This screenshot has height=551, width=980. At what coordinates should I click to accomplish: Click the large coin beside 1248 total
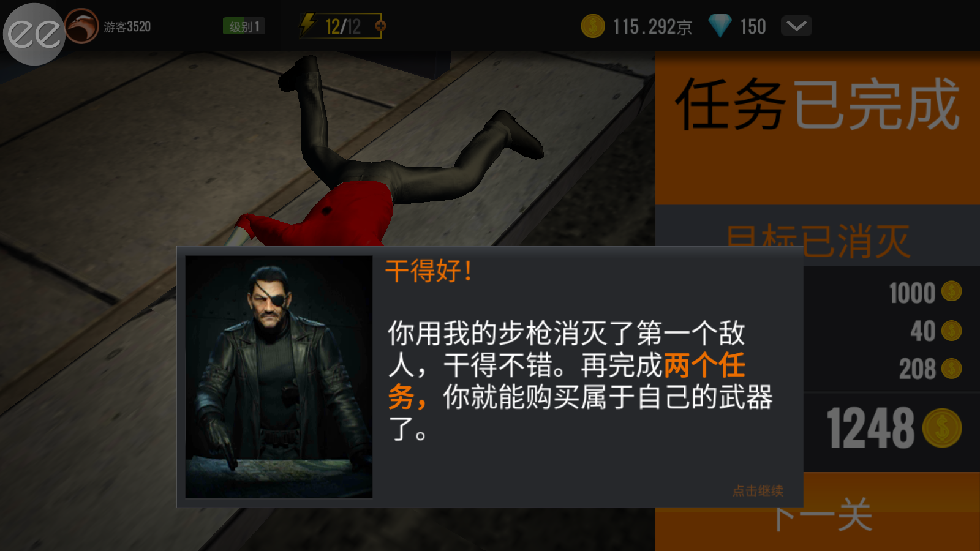[x=942, y=428]
